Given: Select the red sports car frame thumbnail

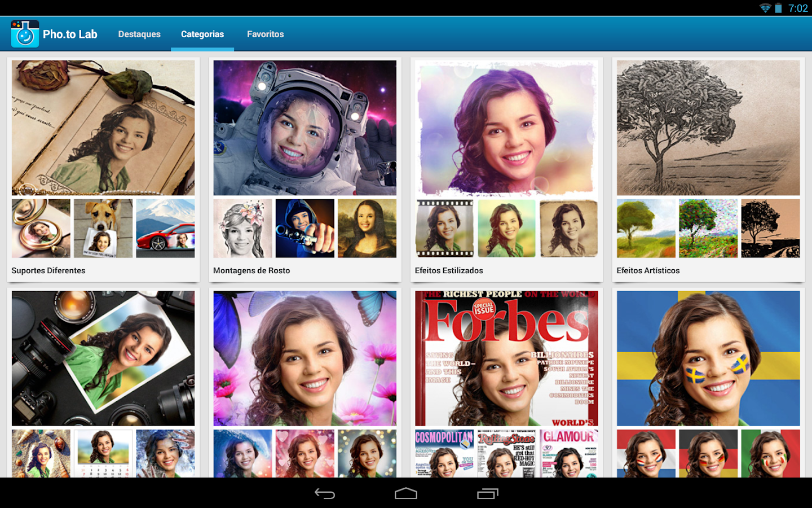Looking at the screenshot, I should (165, 228).
